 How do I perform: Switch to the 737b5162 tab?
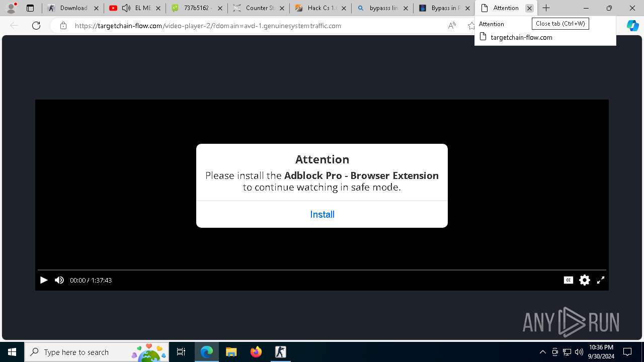click(x=197, y=8)
